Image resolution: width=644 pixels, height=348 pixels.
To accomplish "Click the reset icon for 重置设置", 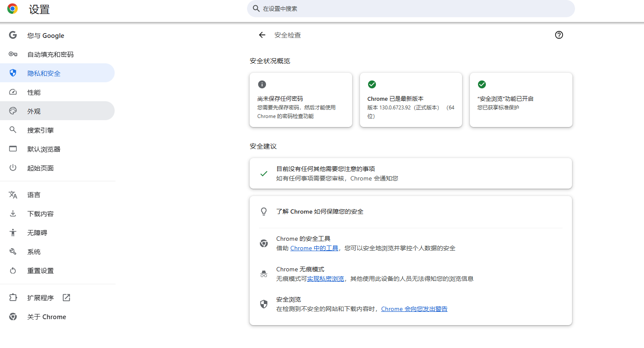I will coord(13,270).
